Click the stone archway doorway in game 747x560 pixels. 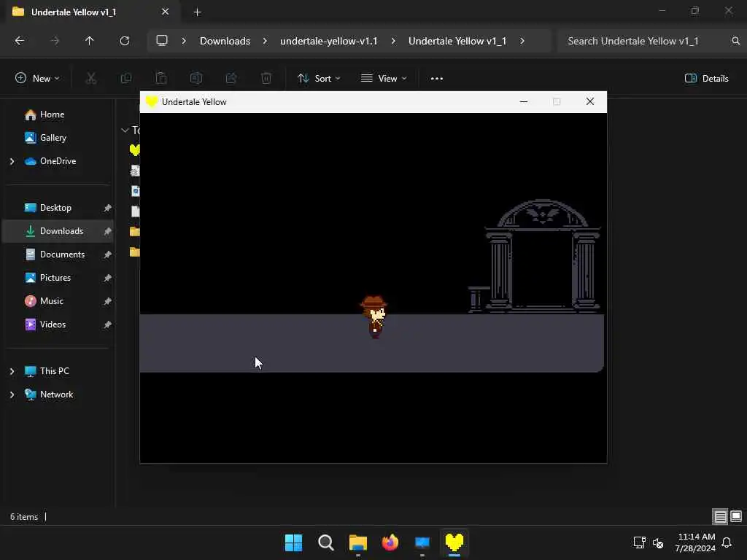[542, 256]
